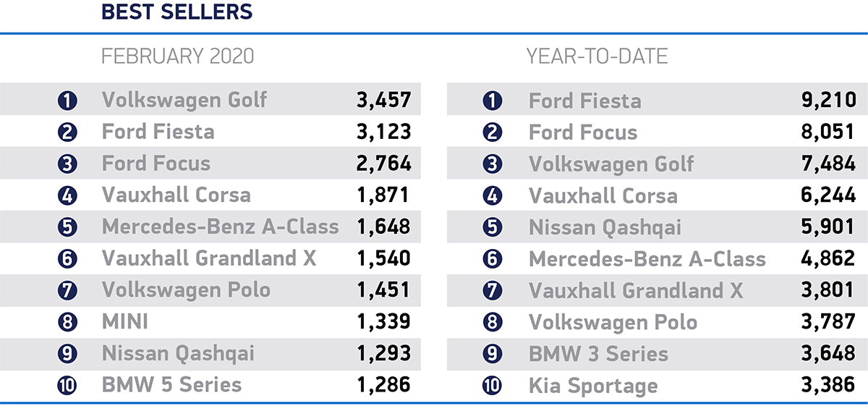Click rank 5 badge next to Nissan Qashqai in Year-to-date

(493, 228)
